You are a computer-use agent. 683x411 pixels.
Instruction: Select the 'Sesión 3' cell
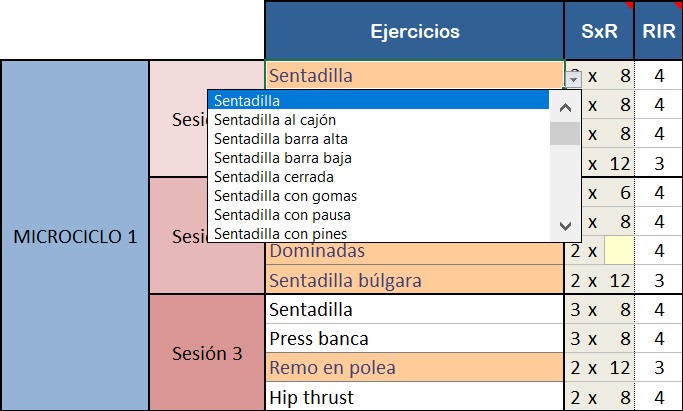207,353
